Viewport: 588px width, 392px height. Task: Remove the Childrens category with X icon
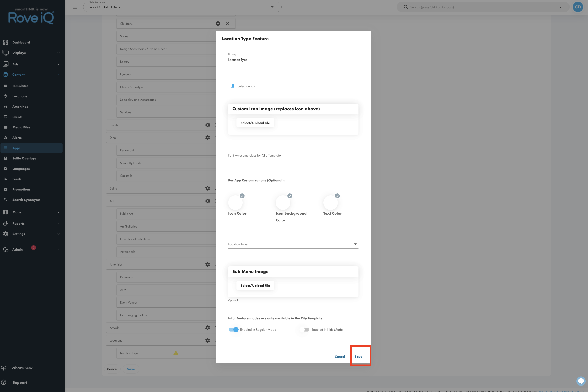click(227, 23)
